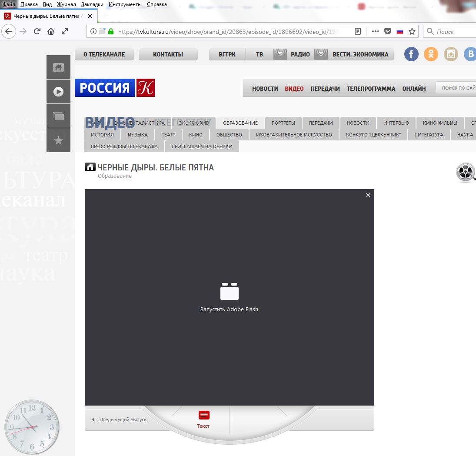Open Правка menu
476x456 pixels.
[29, 4]
